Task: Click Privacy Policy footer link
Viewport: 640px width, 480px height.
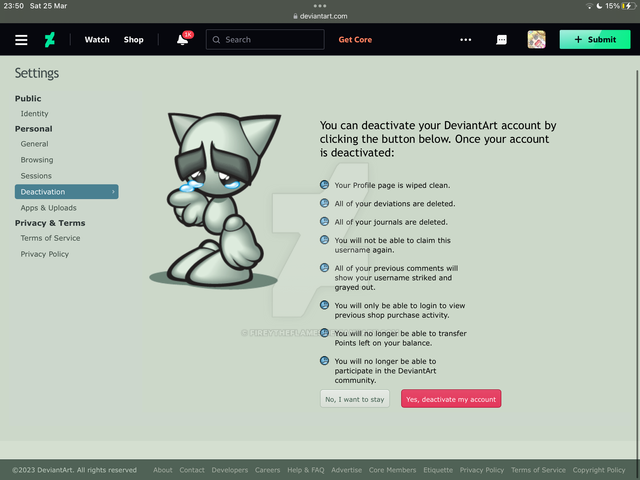Action: coord(482,470)
